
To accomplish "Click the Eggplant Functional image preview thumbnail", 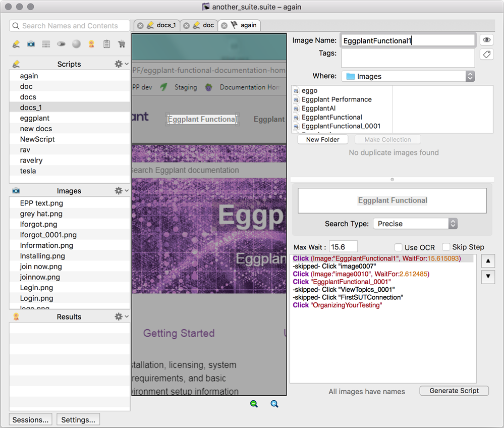I will point(392,200).
